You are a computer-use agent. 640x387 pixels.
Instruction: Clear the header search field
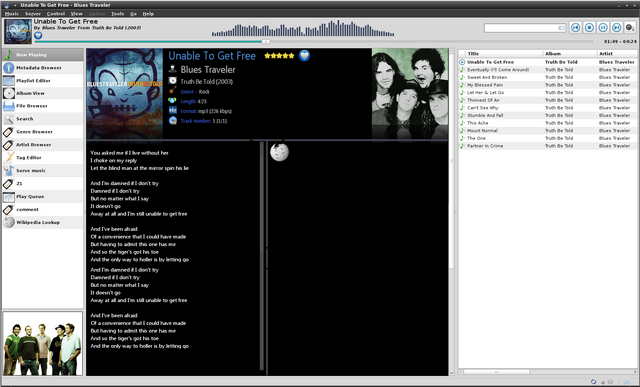[x=562, y=28]
